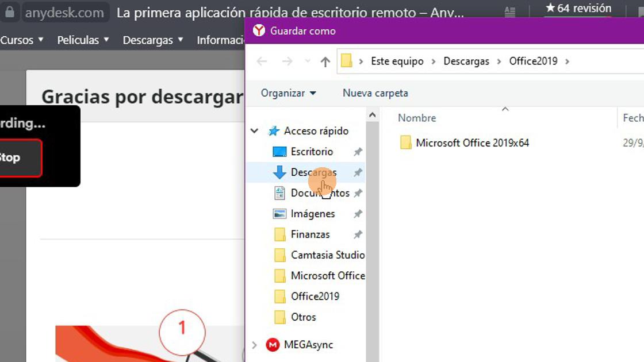The image size is (644, 362).
Task: Click the yellow Finanzas folder icon
Action: [279, 234]
